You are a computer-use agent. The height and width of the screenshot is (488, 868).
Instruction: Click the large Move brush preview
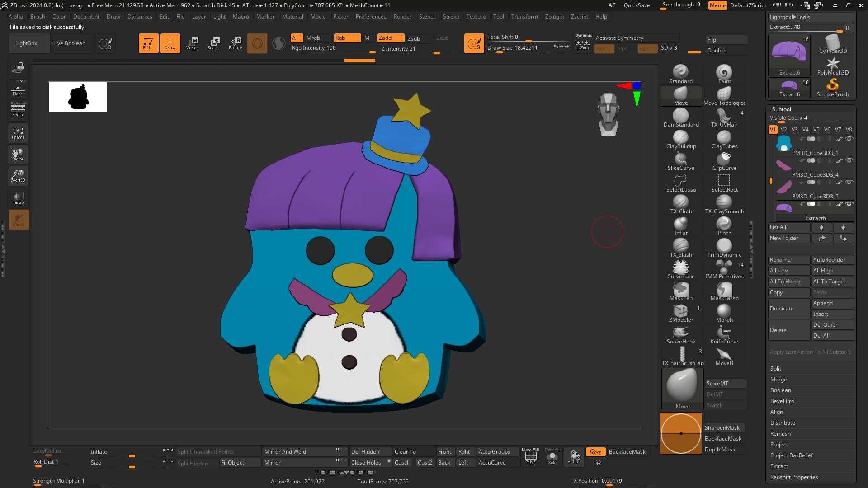pos(682,389)
